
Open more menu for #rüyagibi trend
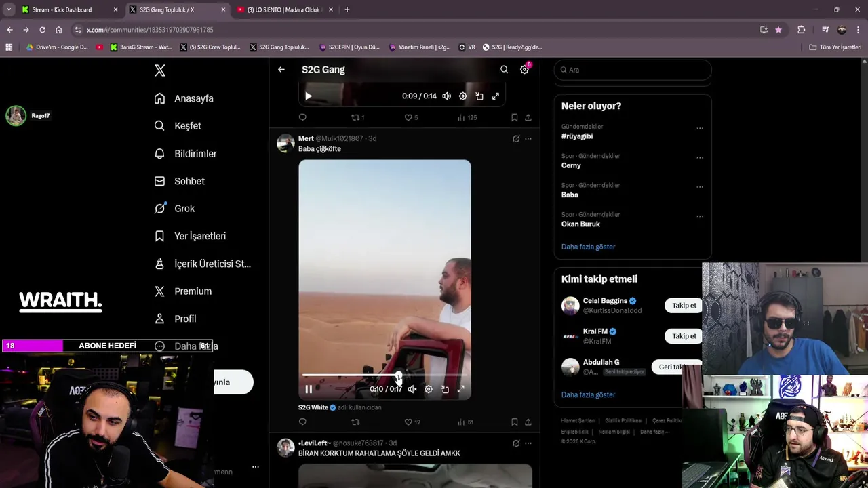pyautogui.click(x=700, y=128)
